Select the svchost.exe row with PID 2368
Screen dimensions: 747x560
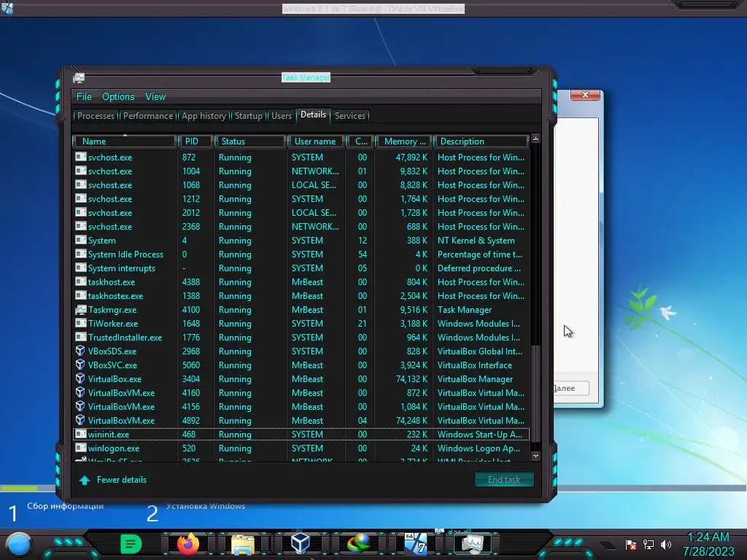[x=301, y=227]
